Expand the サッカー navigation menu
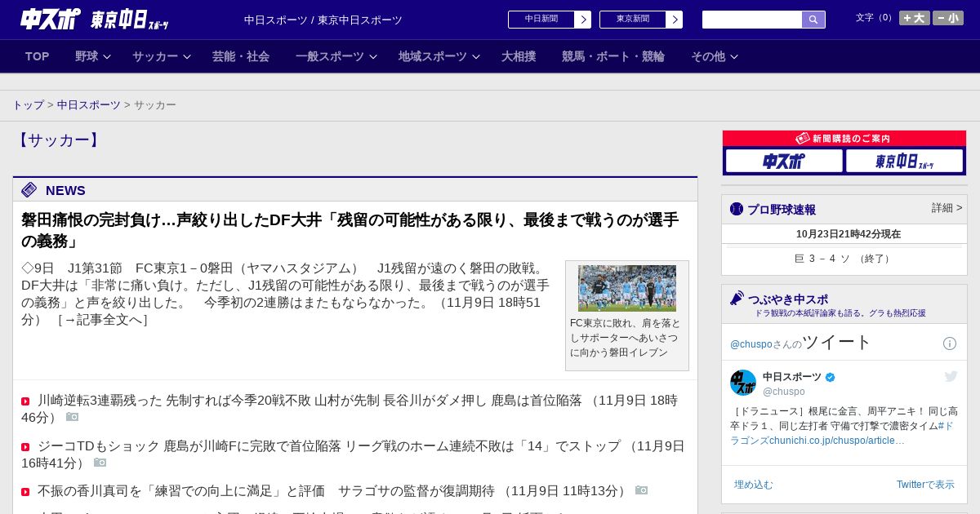 162,56
